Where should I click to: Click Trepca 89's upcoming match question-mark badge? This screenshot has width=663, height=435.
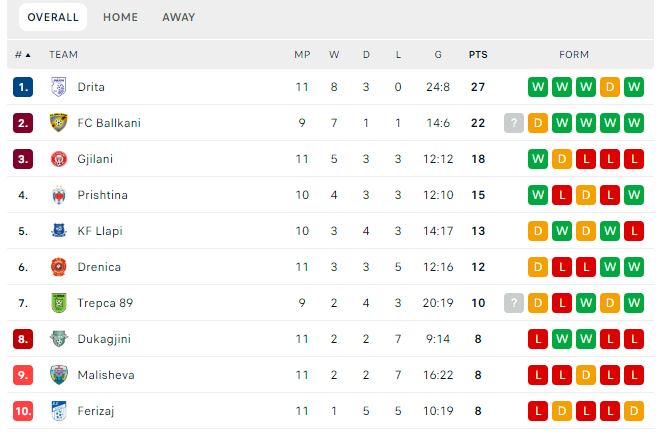[x=514, y=303]
